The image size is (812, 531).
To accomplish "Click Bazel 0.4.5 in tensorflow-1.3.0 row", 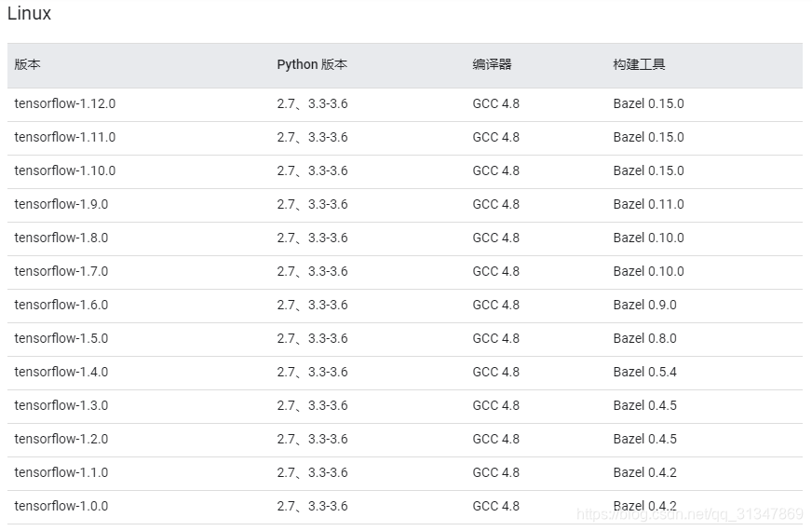I will (644, 405).
